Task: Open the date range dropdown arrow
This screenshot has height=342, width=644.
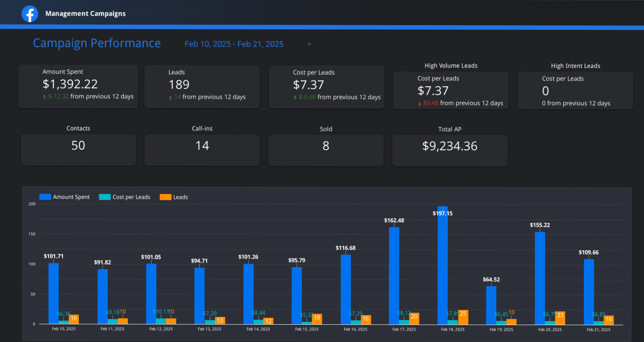Action: (309, 44)
